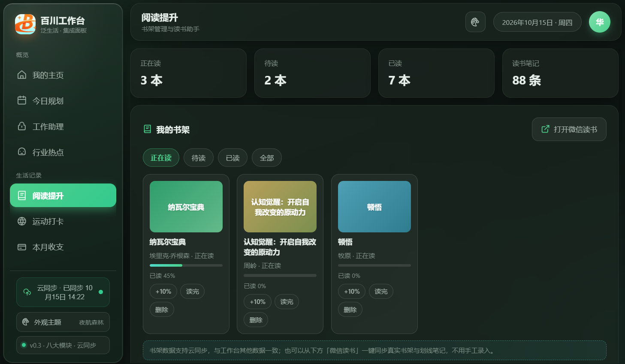625x364 pixels.
Task: Select 行业热点 in the sidebar
Action: coord(63,152)
